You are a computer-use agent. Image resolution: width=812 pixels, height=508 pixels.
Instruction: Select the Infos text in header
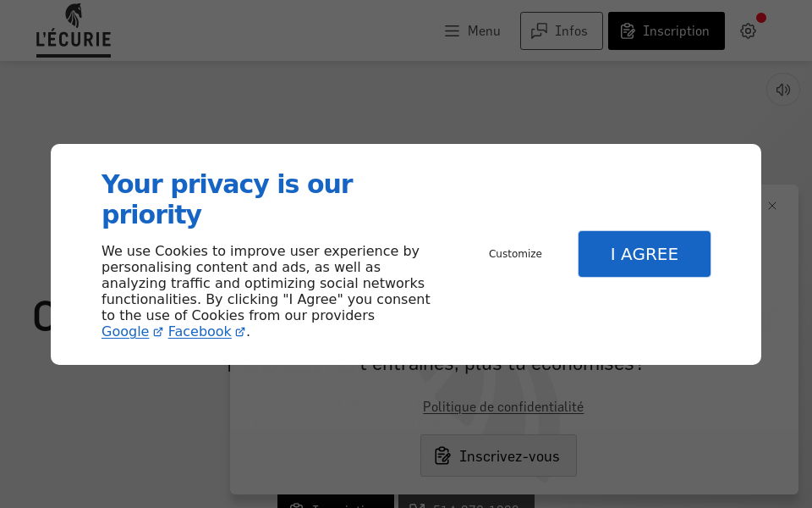(571, 31)
